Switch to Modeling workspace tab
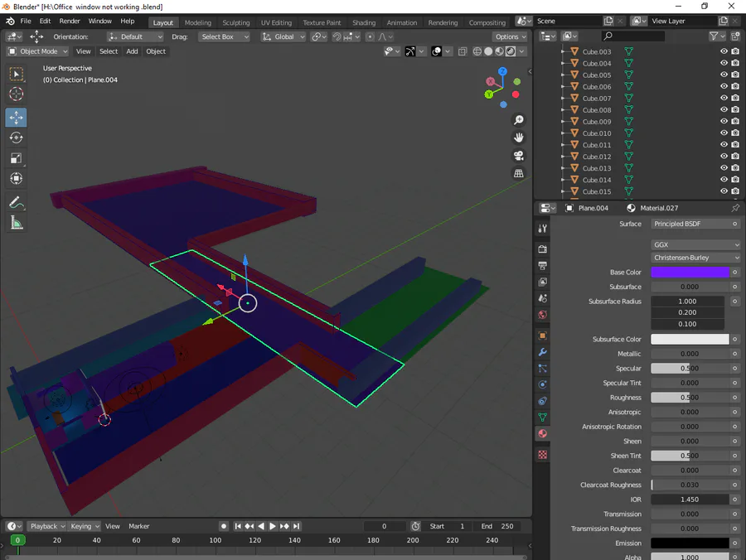Image resolution: width=746 pixels, height=560 pixels. (x=198, y=22)
